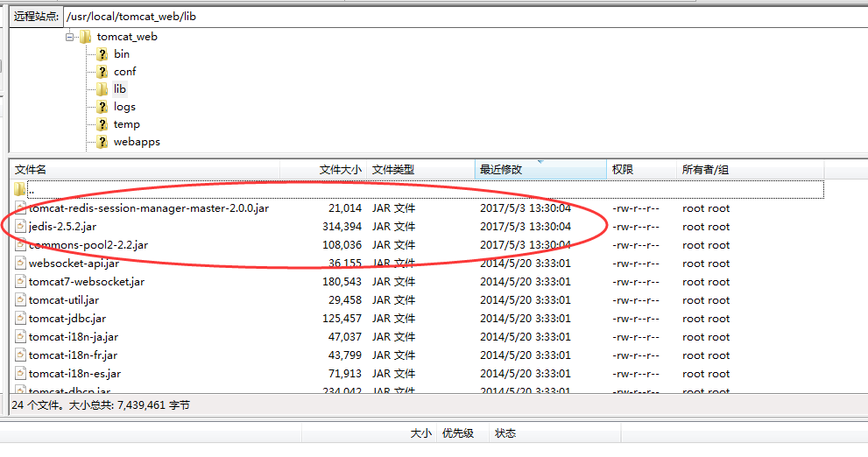
Task: Click tomcat-util.jar file icon
Action: [20, 300]
